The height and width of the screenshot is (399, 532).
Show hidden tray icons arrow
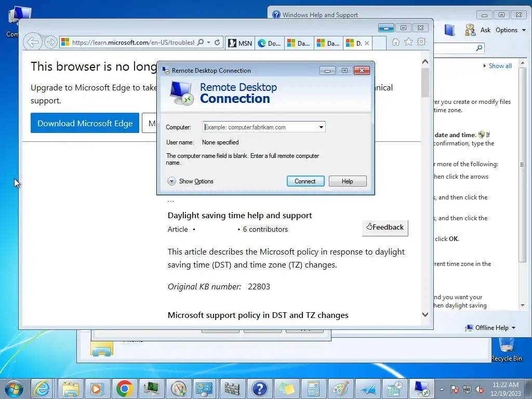(442, 389)
